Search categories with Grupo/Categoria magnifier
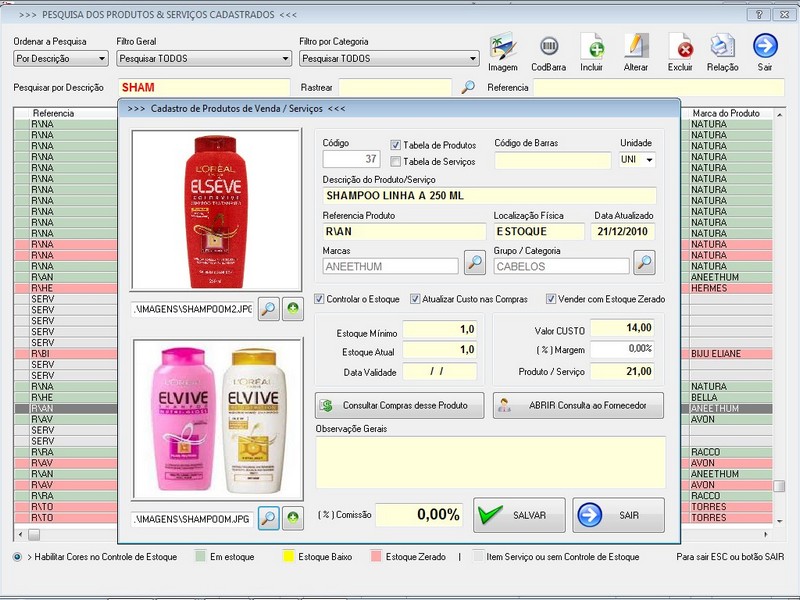This screenshot has height=600, width=800. [644, 262]
